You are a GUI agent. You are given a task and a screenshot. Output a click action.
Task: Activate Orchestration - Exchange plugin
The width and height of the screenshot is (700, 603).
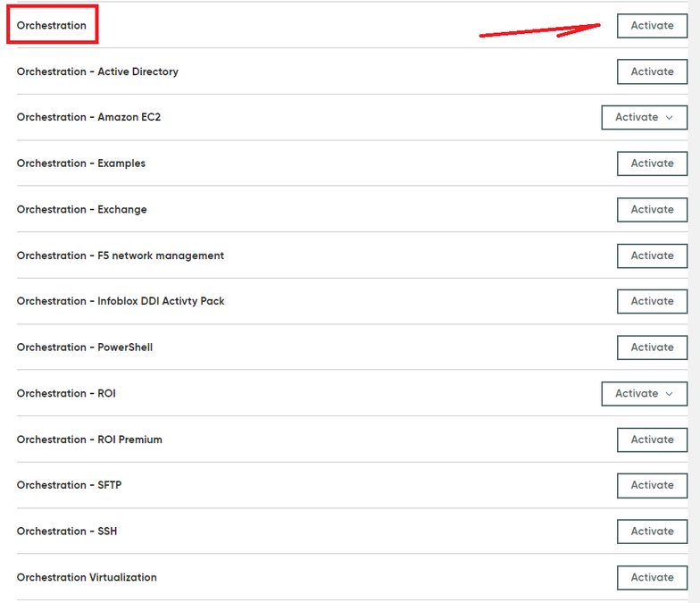click(x=652, y=209)
